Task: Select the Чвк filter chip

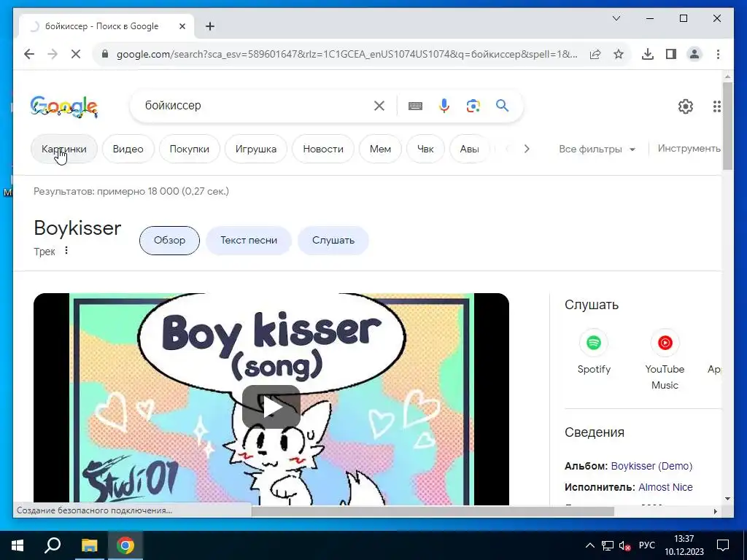Action: coord(425,149)
